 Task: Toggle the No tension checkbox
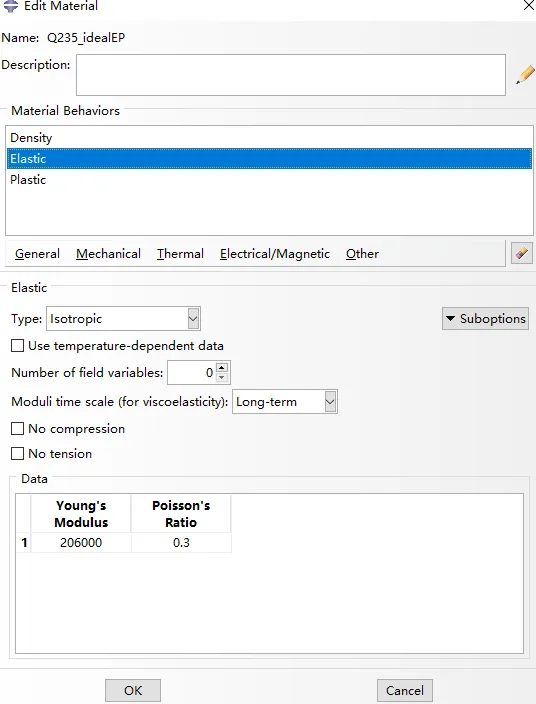click(x=18, y=453)
